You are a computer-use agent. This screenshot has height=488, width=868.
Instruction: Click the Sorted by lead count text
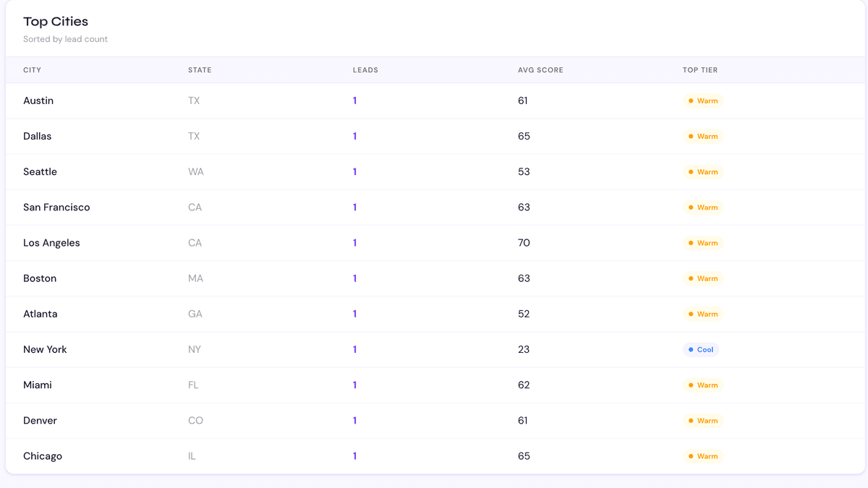coord(65,39)
